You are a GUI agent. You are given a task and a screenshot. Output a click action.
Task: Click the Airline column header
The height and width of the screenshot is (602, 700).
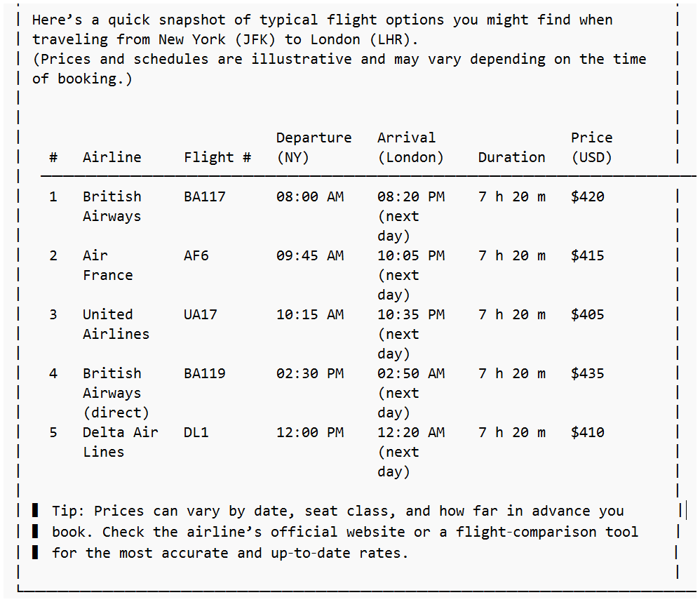point(112,157)
